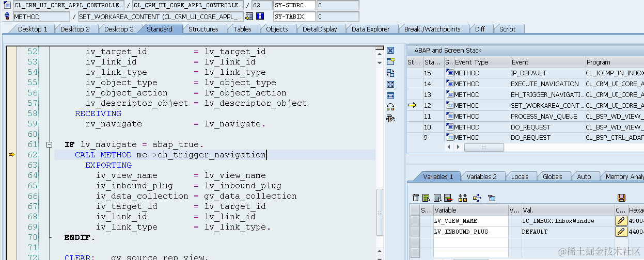The height and width of the screenshot is (260, 644).
Task: Switch to the Desktop 1 tab
Action: [33, 29]
